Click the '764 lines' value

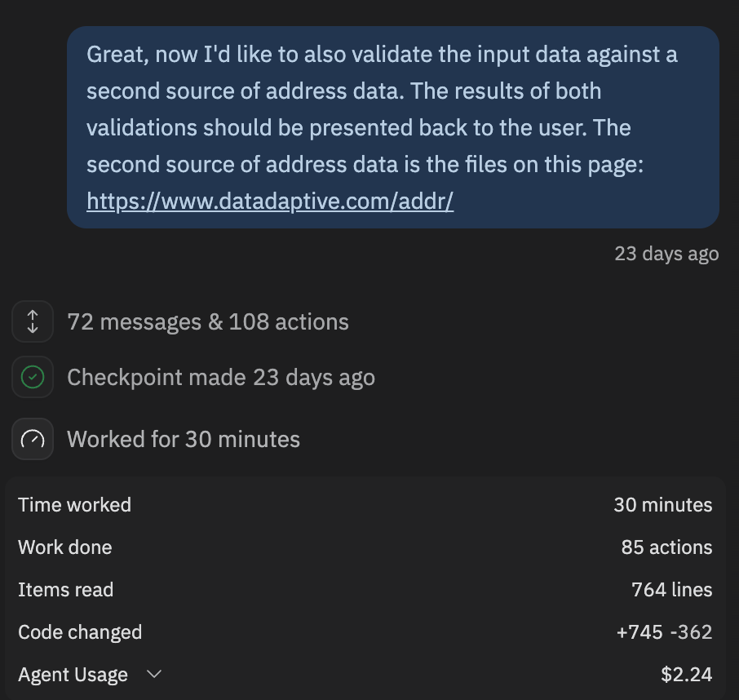(x=671, y=590)
